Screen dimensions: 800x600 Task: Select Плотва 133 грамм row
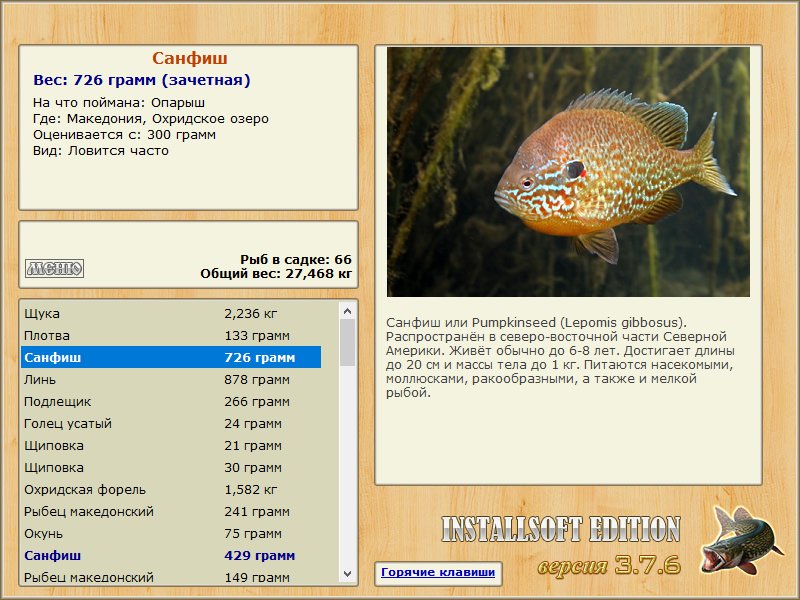coord(171,336)
